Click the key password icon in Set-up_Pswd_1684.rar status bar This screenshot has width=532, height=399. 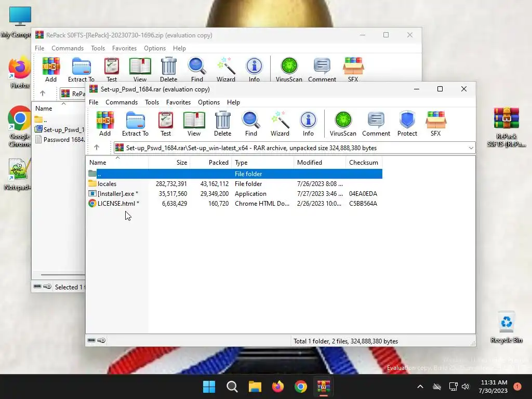pyautogui.click(x=101, y=340)
